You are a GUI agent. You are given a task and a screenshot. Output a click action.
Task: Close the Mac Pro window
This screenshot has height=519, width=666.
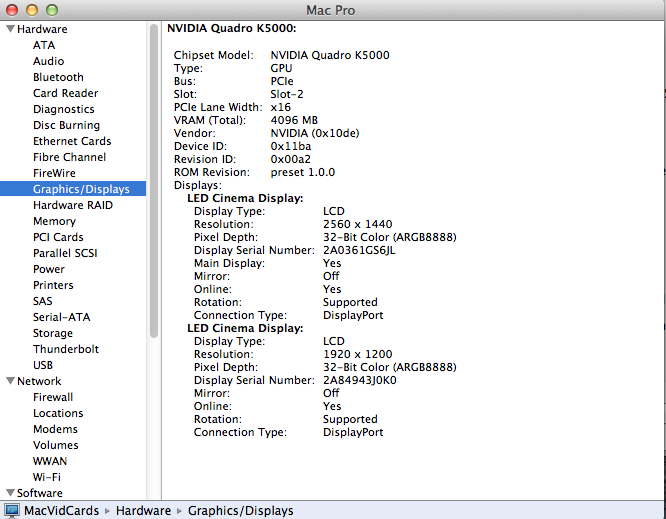tap(12, 10)
